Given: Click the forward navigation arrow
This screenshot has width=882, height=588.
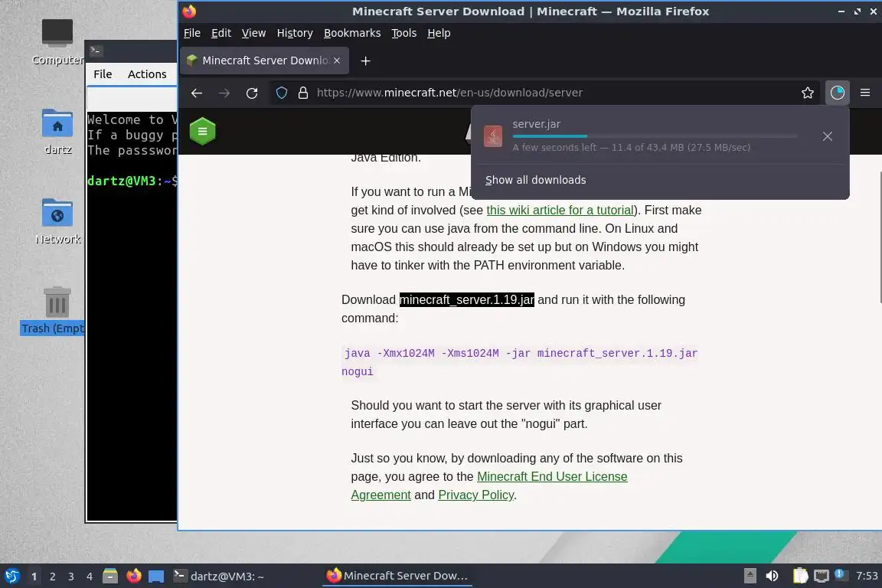Looking at the screenshot, I should coord(224,93).
